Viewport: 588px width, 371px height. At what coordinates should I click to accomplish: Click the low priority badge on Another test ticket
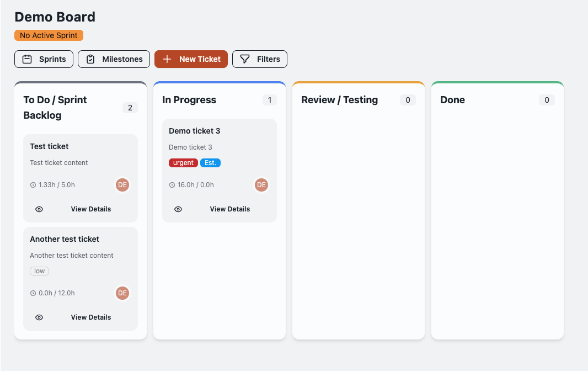[39, 271]
